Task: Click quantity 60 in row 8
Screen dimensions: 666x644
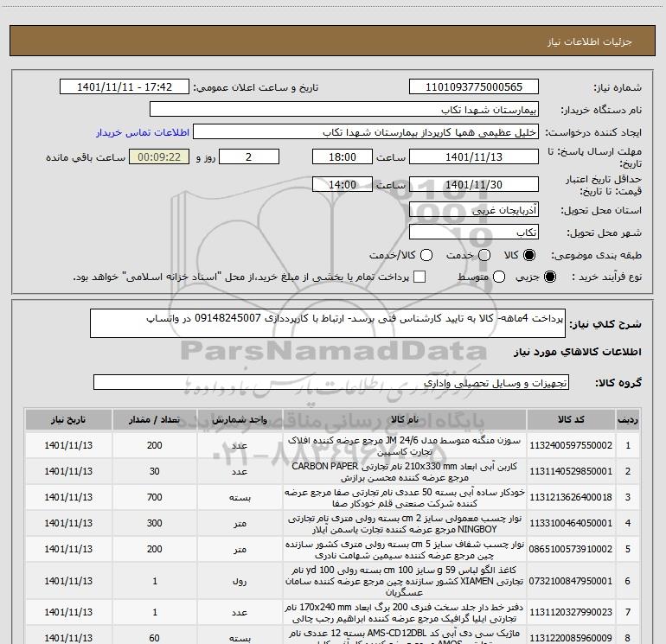Action: (x=155, y=638)
